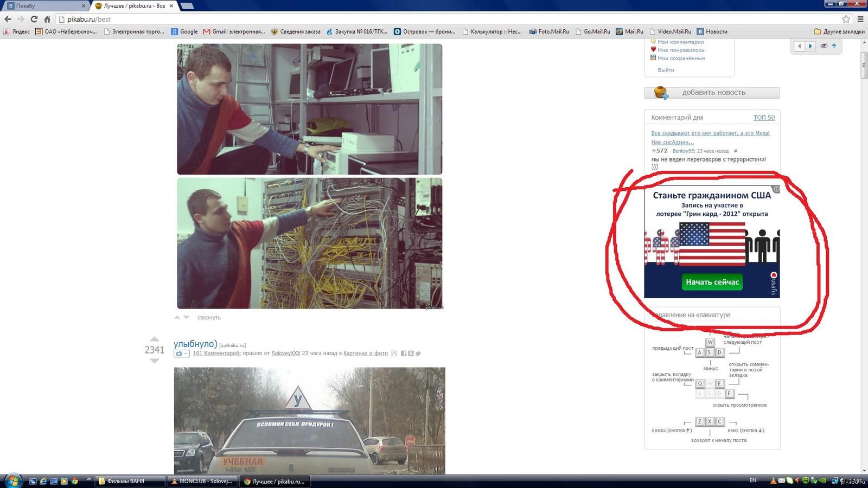Open 'Мои комментарии' link
This screenshot has width=868, height=488.
pos(680,42)
